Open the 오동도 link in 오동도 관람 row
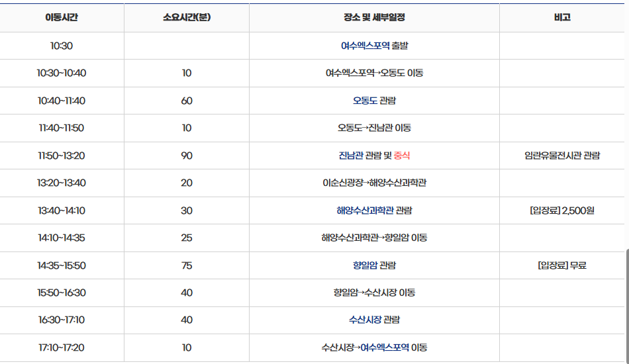Screen dimensions: 629x364 [365, 101]
